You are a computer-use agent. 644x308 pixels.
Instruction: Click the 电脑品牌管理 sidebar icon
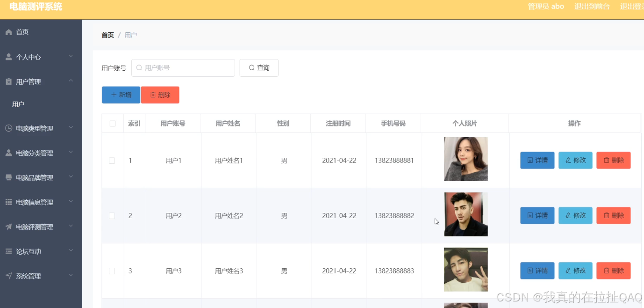(8, 178)
